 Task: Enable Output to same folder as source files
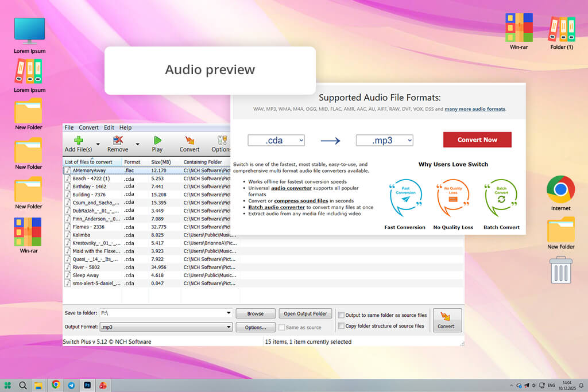coord(341,315)
